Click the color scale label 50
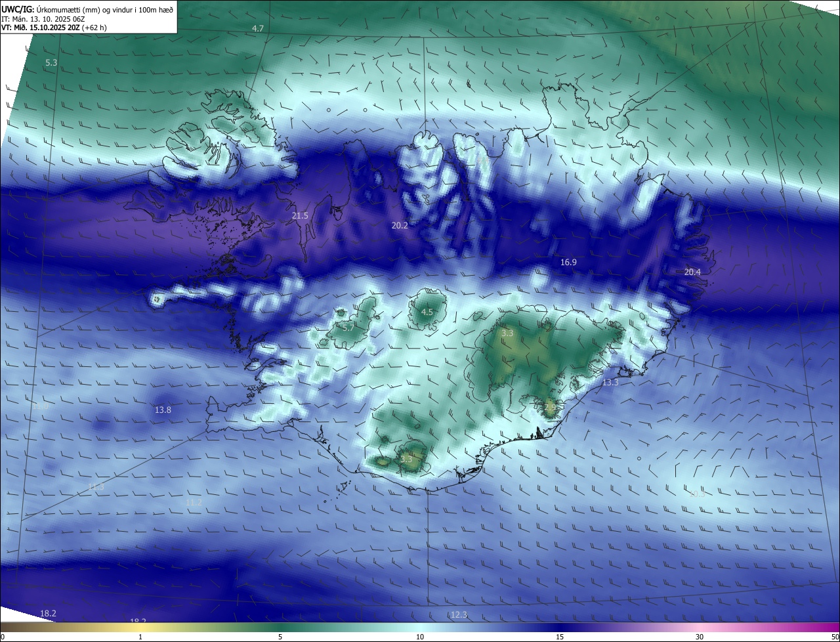 [x=835, y=637]
